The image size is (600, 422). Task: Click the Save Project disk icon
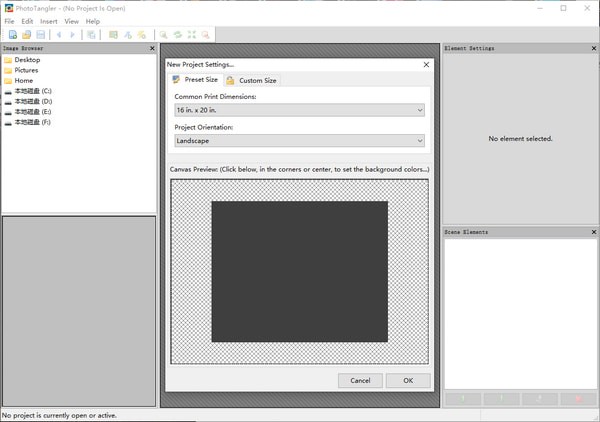40,35
